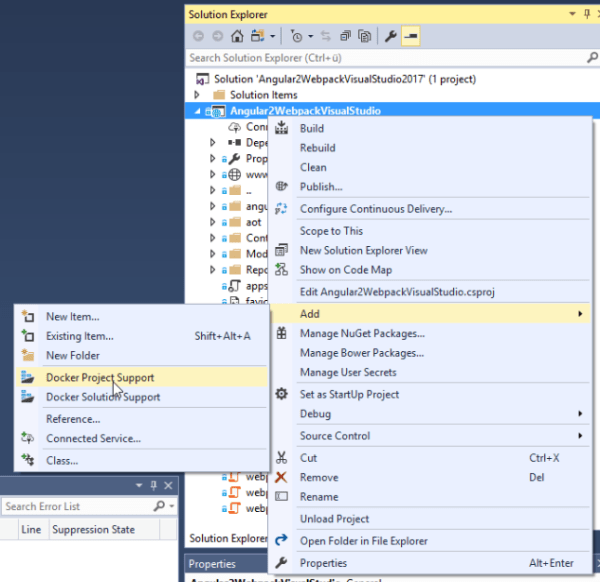Select Unload Project
Image resolution: width=600 pixels, height=582 pixels.
coord(430,519)
